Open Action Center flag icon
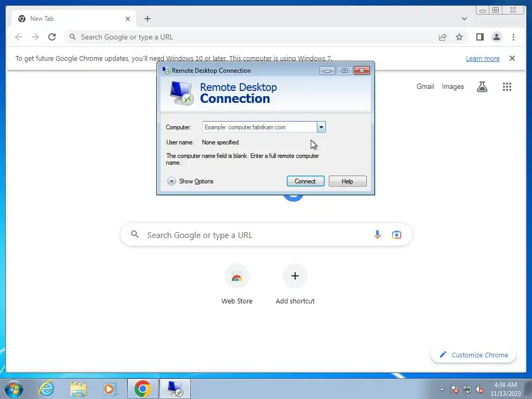This screenshot has width=532, height=399. pos(455,389)
